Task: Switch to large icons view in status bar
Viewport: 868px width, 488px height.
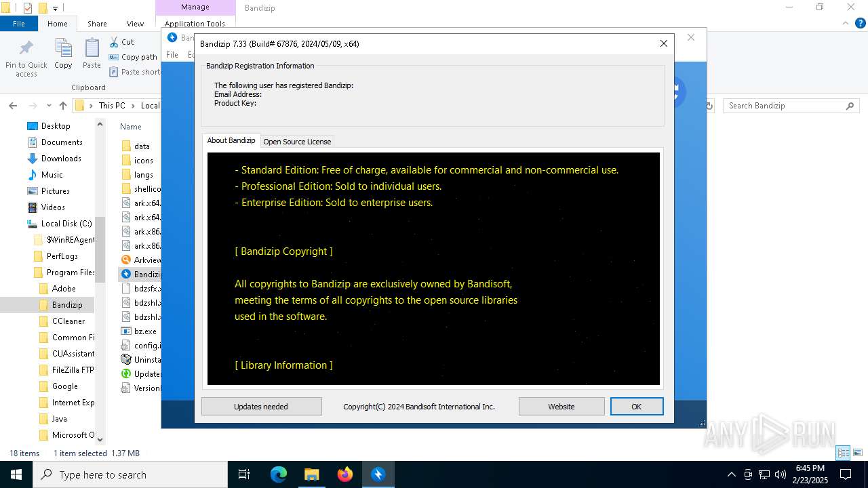Action: pyautogui.click(x=858, y=453)
